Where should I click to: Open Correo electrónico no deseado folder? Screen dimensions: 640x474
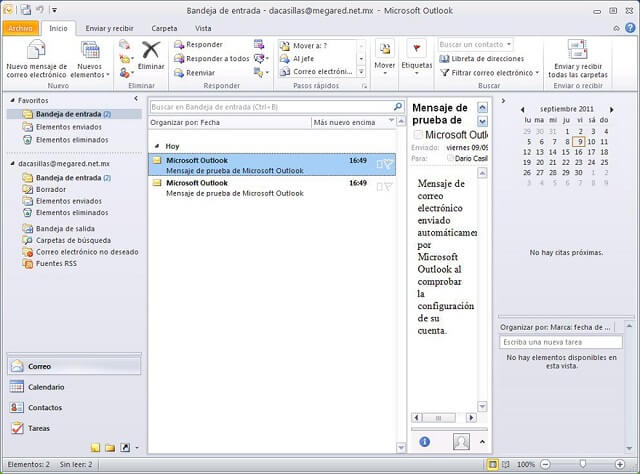tap(87, 252)
